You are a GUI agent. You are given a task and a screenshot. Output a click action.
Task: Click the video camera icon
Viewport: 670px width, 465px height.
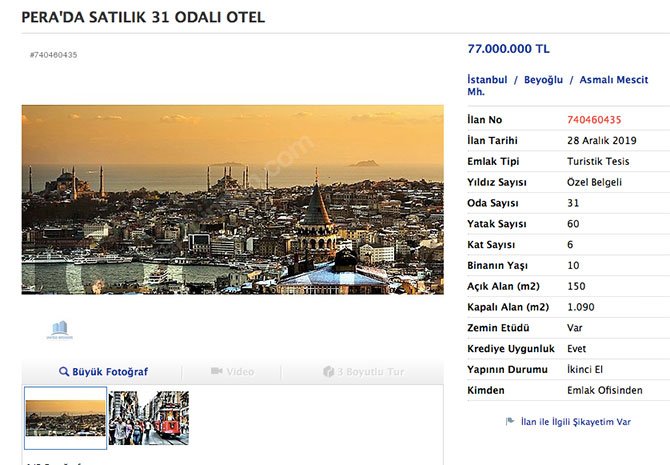217,371
